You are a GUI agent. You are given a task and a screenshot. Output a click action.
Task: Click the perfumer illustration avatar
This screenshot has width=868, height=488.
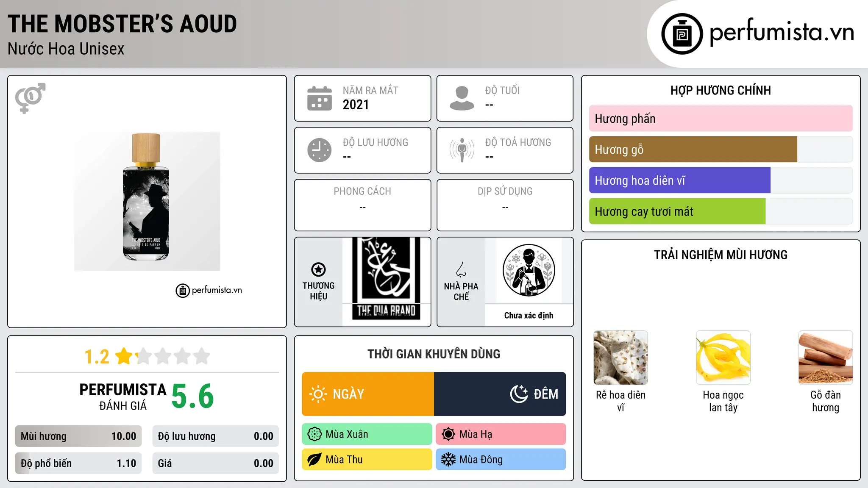529,270
